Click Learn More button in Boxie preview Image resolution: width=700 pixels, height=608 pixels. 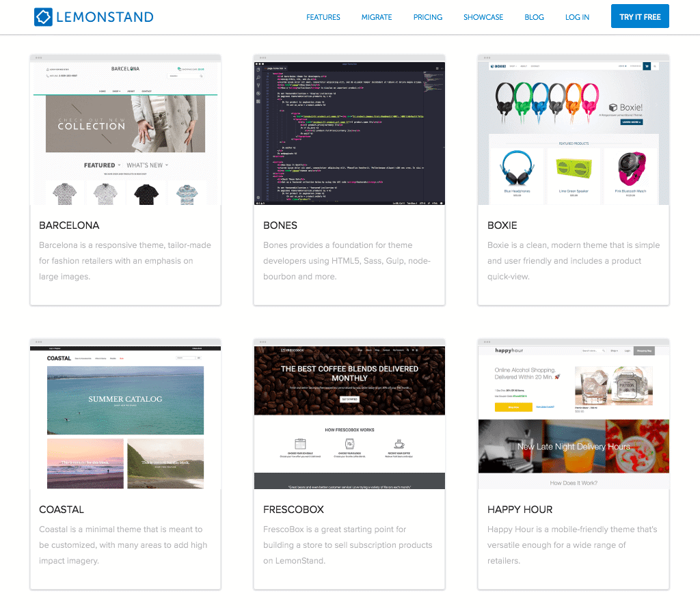(x=631, y=122)
